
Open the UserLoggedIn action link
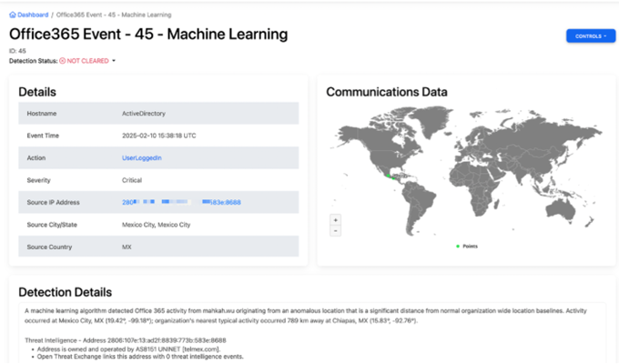click(142, 158)
